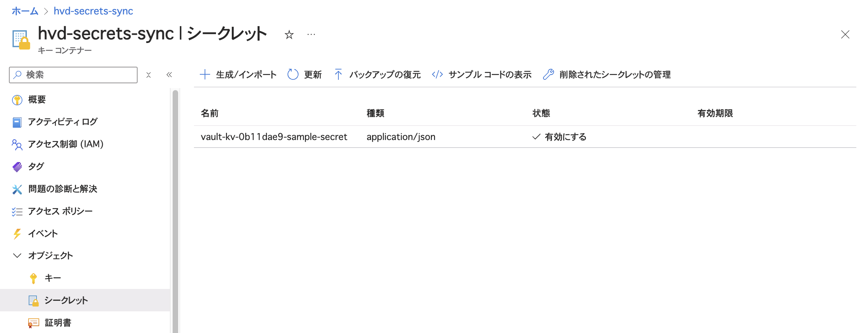Select 証明書 under オブジェクト
868x333 pixels.
58,323
